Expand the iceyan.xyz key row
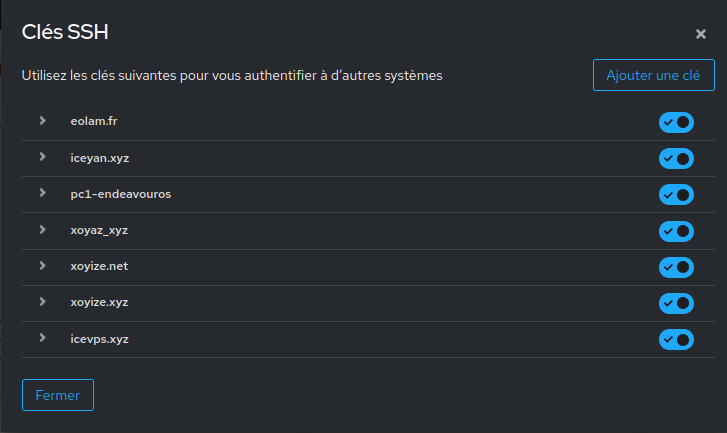This screenshot has width=727, height=433. pos(42,157)
